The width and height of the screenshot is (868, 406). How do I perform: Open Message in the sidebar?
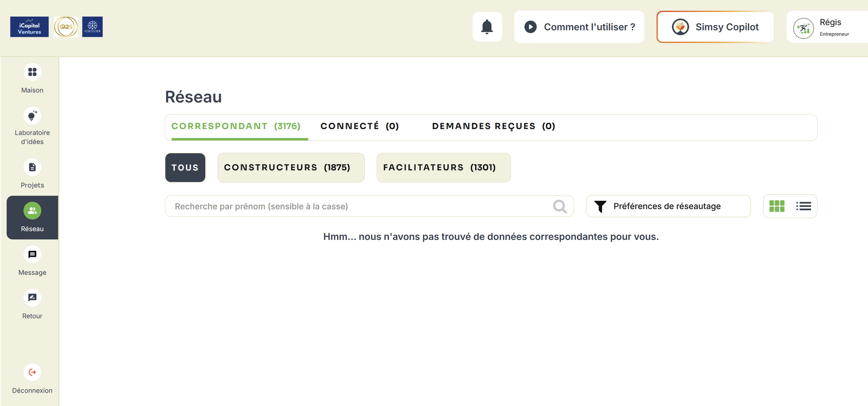click(32, 262)
